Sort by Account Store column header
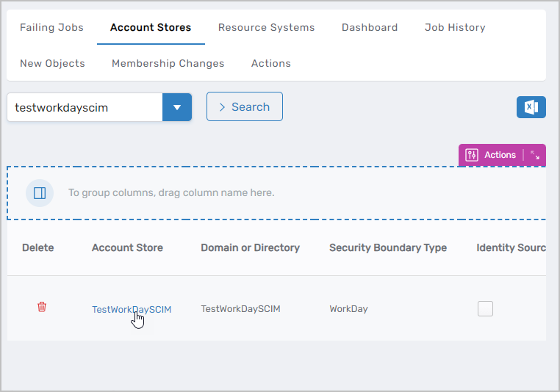 (x=127, y=247)
